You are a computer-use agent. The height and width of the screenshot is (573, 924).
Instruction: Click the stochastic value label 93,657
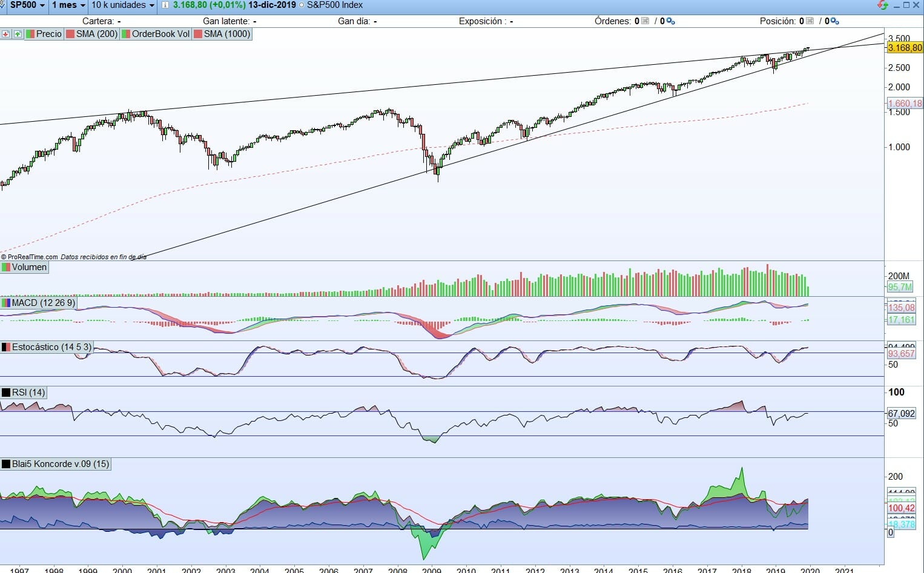tap(901, 354)
